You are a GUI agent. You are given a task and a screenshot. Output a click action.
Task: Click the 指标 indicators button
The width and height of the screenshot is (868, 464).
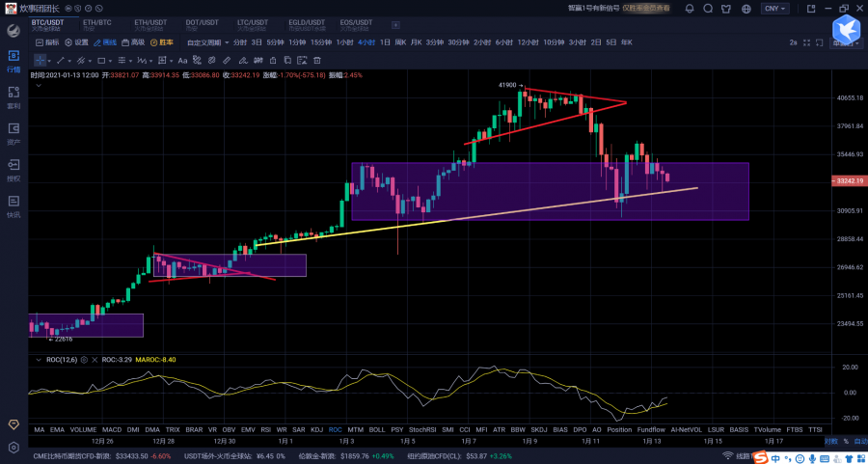(x=46, y=42)
